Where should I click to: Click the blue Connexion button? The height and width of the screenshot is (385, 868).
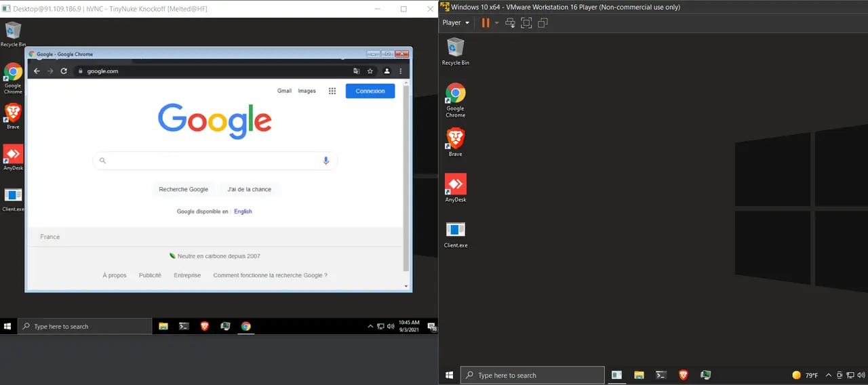[x=370, y=91]
